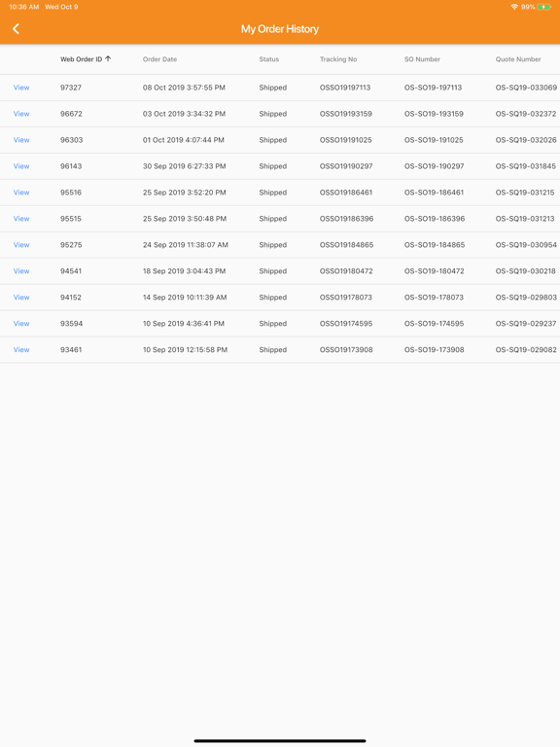The image size is (560, 747).
Task: View order 95516 details
Action: (x=21, y=193)
